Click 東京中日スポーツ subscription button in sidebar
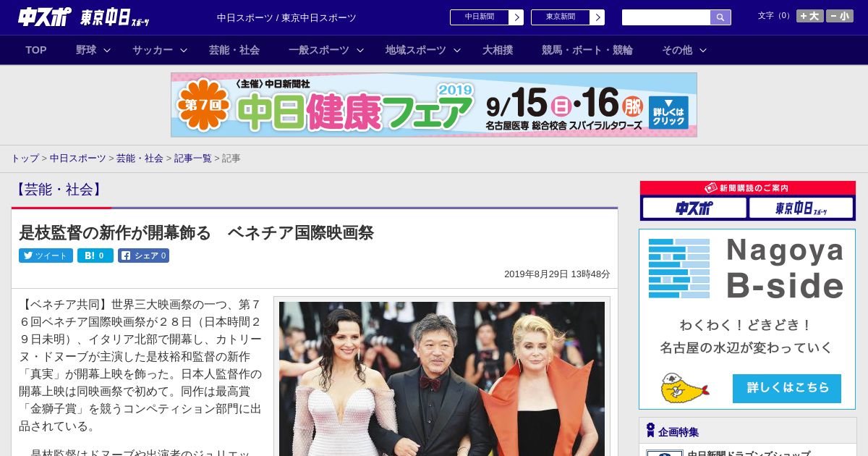The width and height of the screenshot is (868, 456). tap(801, 208)
